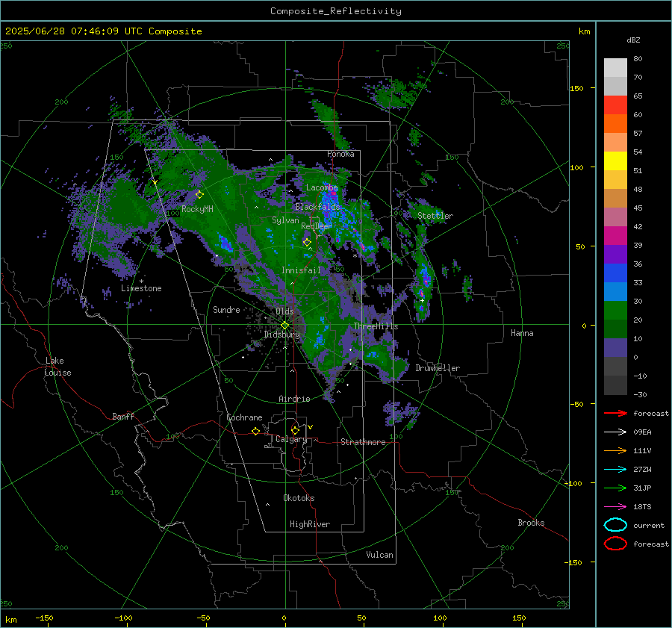
Task: Click the HighRiver town label
Action: [310, 524]
